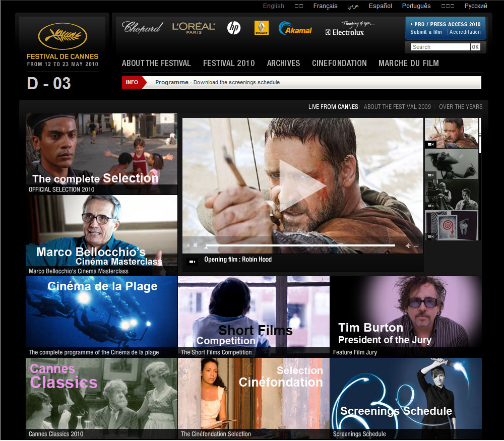Select the Robin Hood archer video thumbnail
Viewport: 504px width, 441px height.
pyautogui.click(x=451, y=133)
